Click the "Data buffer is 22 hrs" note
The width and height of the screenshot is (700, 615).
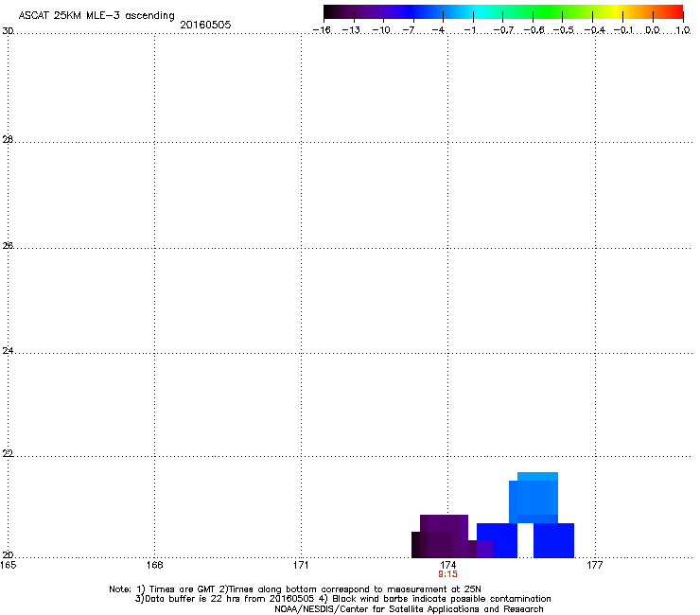tap(343, 599)
